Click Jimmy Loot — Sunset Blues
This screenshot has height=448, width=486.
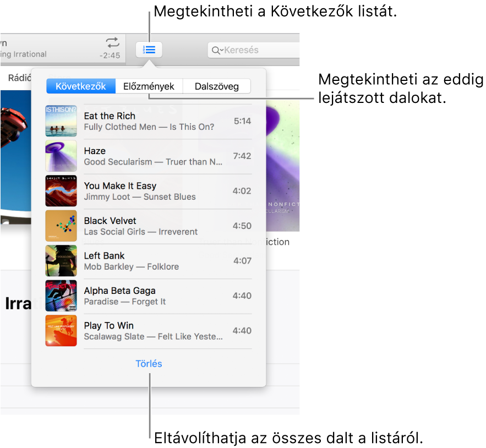tap(140, 197)
